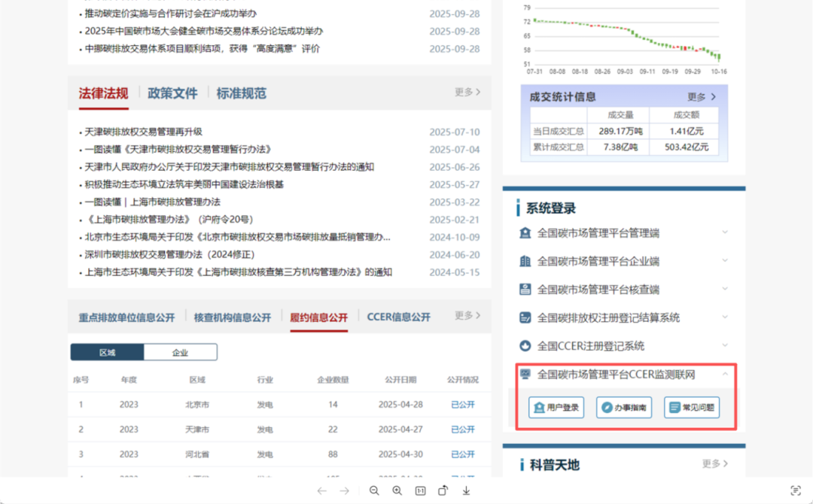Screen dimensions: 813x504
Task: Click 已公开 link for 北京市 row
Action: 463,405
